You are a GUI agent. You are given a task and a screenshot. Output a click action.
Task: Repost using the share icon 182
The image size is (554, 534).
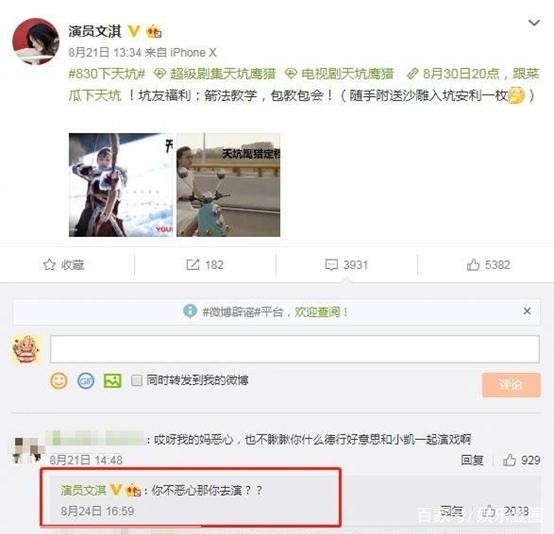[x=193, y=265]
